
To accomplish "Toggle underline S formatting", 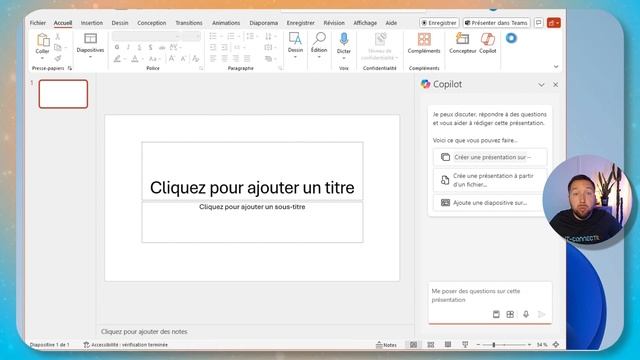I will click(x=139, y=47).
